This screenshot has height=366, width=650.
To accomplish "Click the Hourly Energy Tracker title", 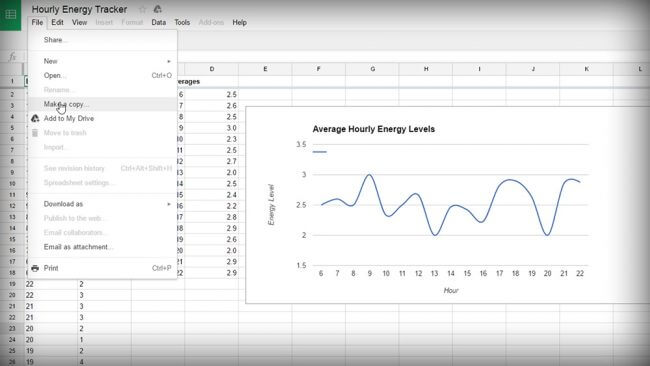I will tap(80, 9).
